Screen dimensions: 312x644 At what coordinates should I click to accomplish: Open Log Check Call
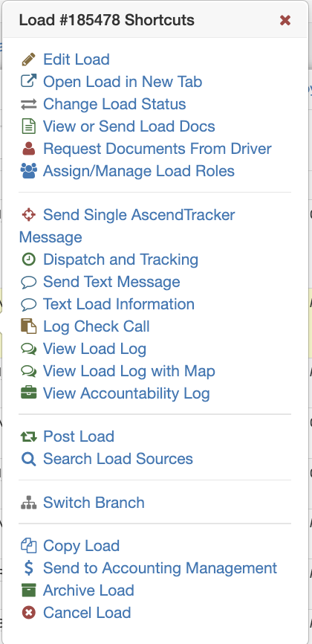(97, 326)
